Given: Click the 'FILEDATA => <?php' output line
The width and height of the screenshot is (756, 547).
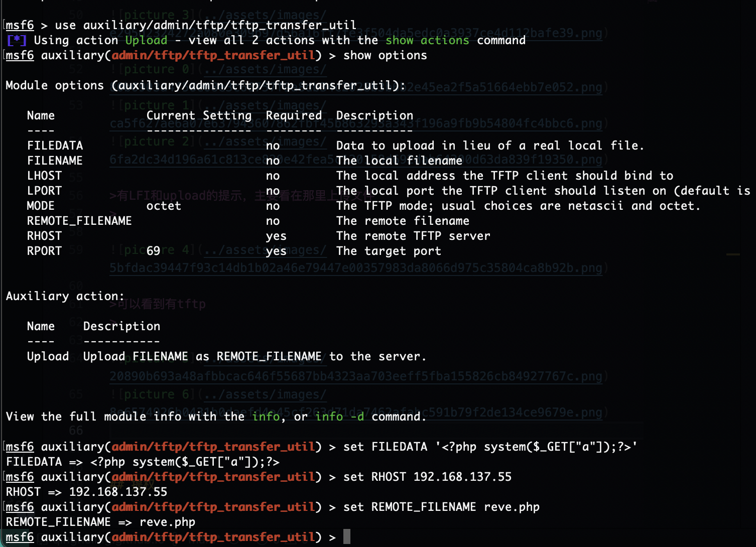Looking at the screenshot, I should pos(143,462).
